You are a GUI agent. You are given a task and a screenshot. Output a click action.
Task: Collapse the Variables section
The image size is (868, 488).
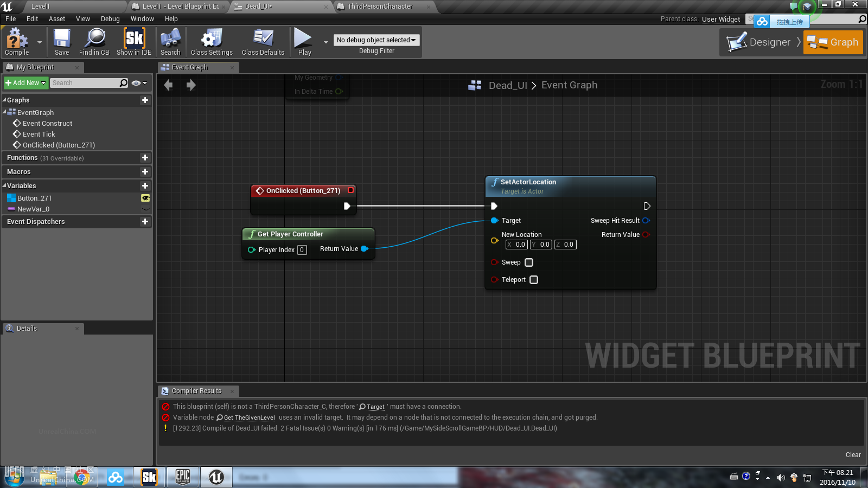tap(4, 185)
